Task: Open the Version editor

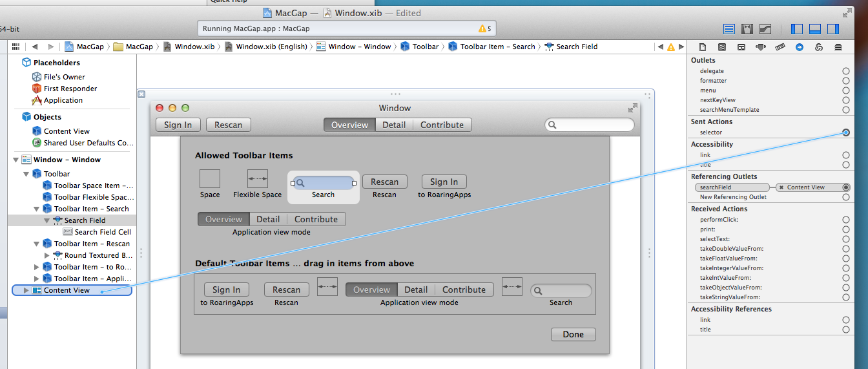Action: [765, 29]
